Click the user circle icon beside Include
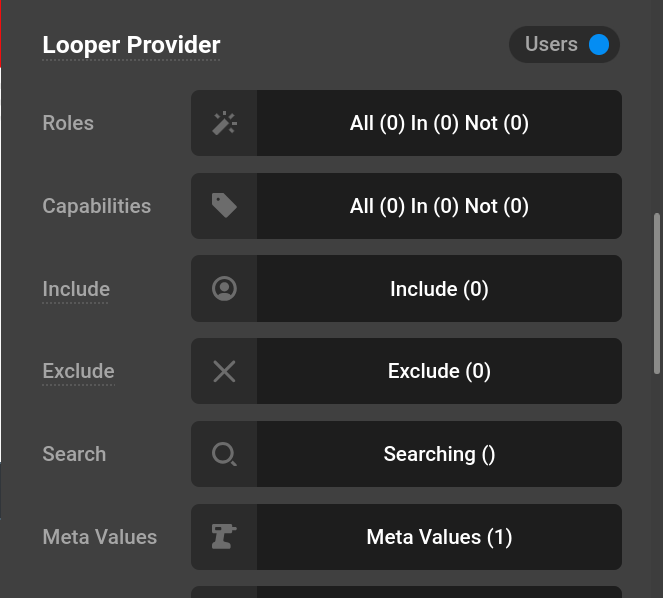This screenshot has width=663, height=598. click(x=224, y=289)
